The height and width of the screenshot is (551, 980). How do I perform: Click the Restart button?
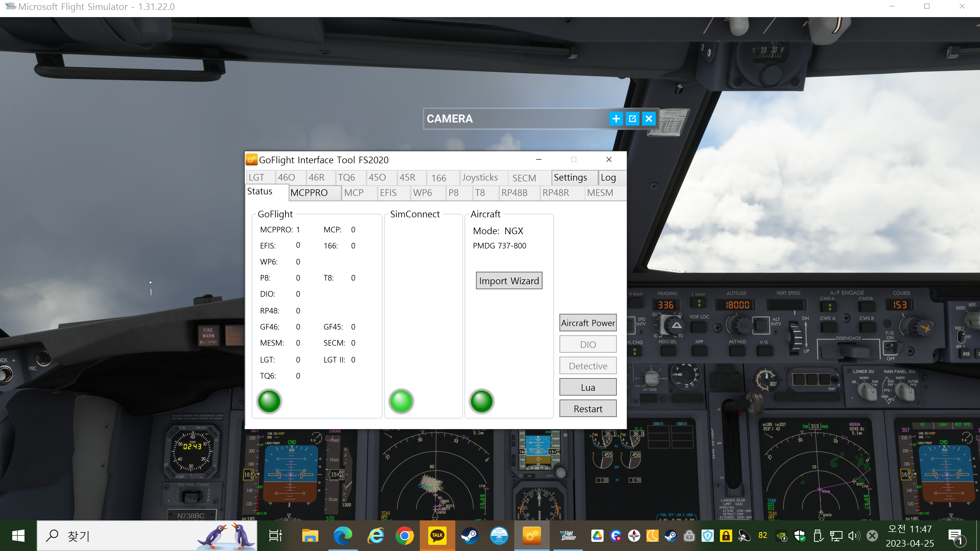point(588,409)
